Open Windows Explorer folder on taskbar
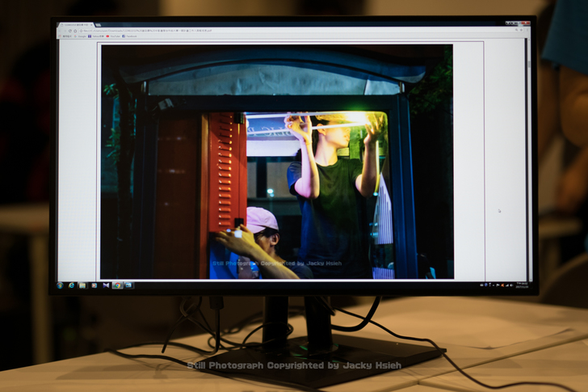Screen dimensions: 588x392 pyautogui.click(x=82, y=285)
